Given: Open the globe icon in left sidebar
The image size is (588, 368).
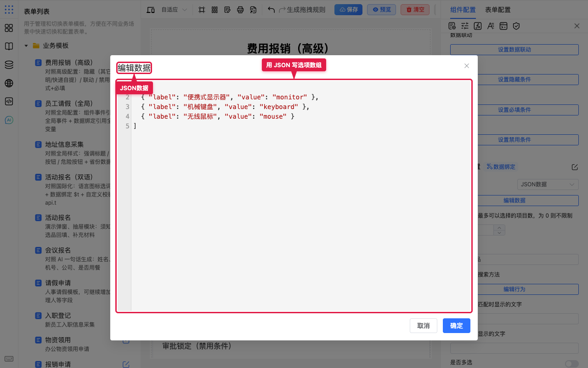Looking at the screenshot, I should point(9,83).
